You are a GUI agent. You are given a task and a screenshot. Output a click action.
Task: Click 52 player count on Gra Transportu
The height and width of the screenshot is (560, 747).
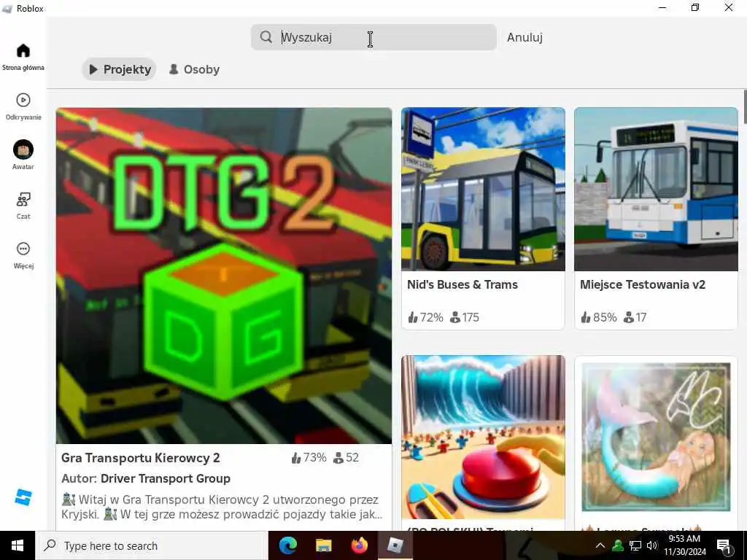click(x=346, y=458)
